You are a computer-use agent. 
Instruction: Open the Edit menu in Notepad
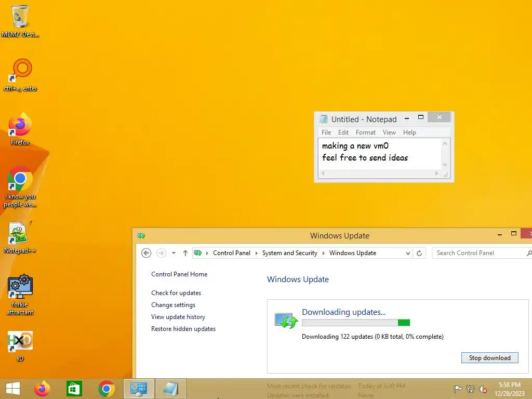pos(343,132)
